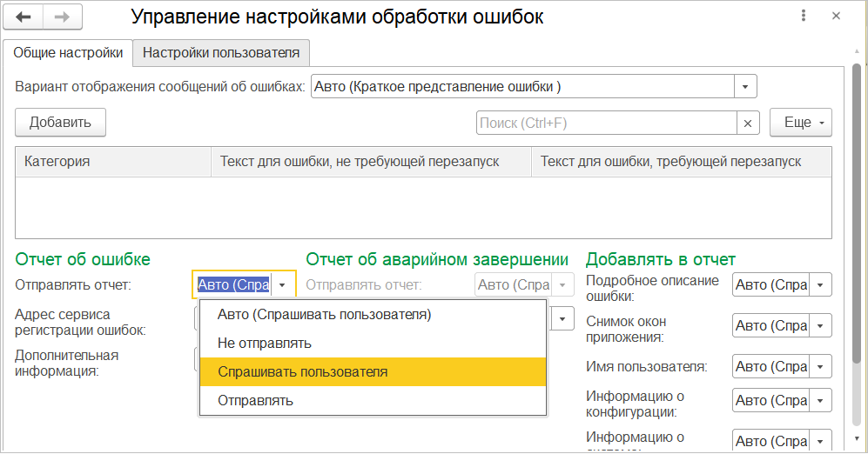Image resolution: width=868 pixels, height=454 pixels.
Task: Open the Еще menu button
Action: (x=800, y=123)
